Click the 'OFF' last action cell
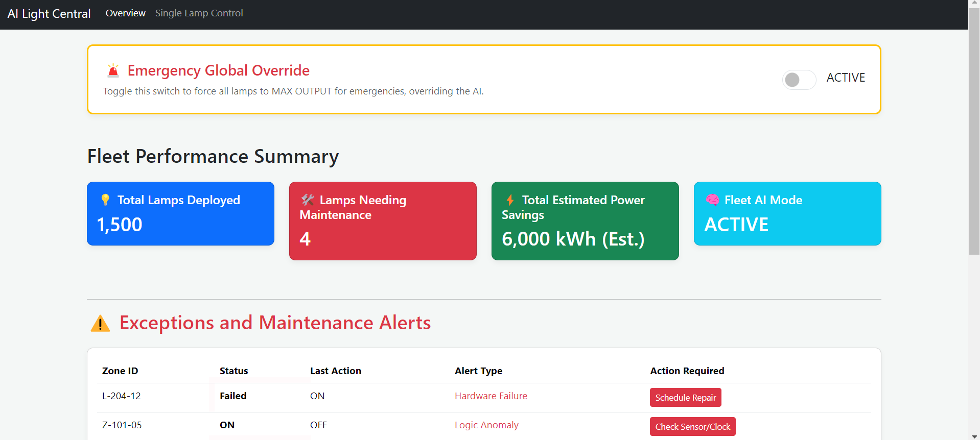The width and height of the screenshot is (980, 440). click(x=318, y=425)
